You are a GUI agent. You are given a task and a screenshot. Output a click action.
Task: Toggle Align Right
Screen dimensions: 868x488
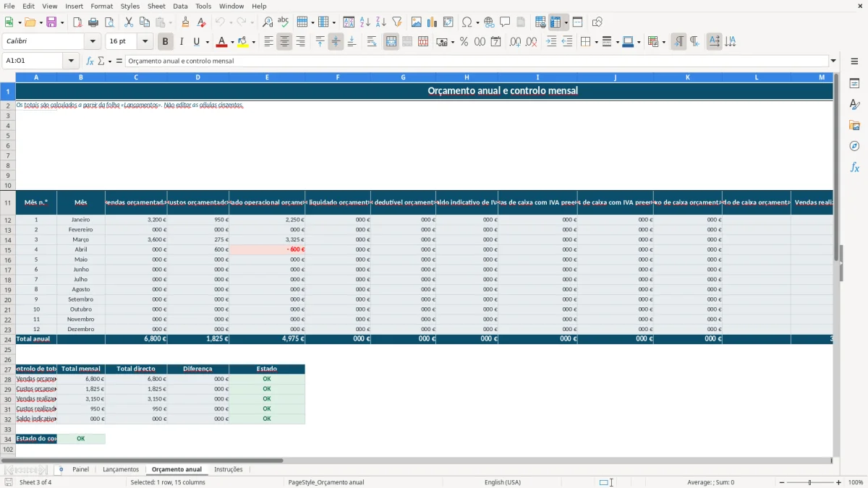click(x=300, y=42)
